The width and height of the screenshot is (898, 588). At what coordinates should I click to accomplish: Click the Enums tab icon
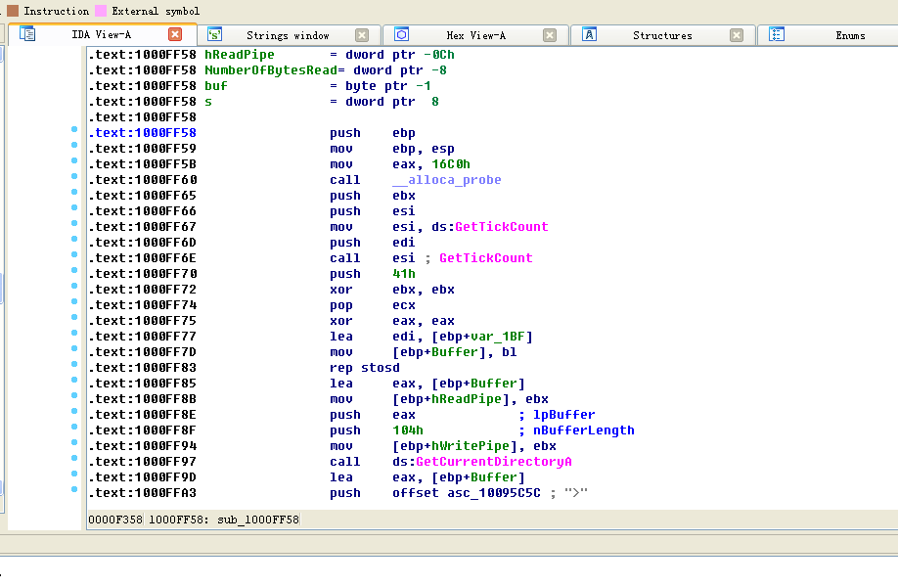point(777,35)
